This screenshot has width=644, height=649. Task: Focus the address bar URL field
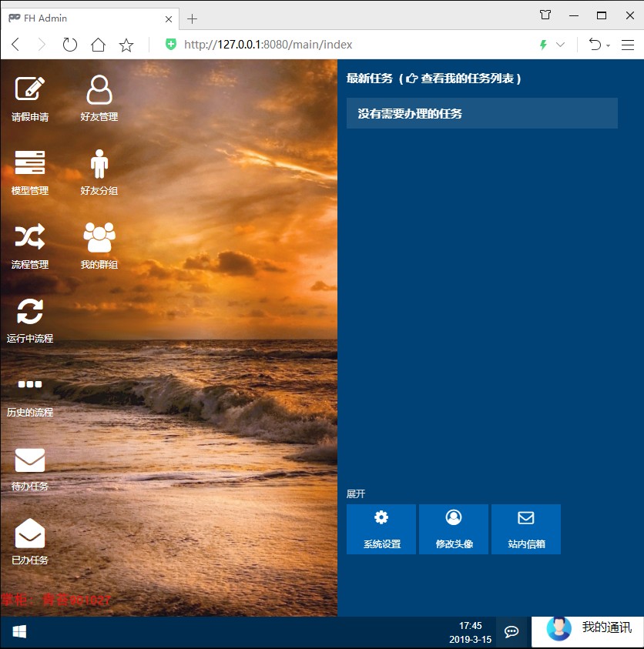(268, 45)
